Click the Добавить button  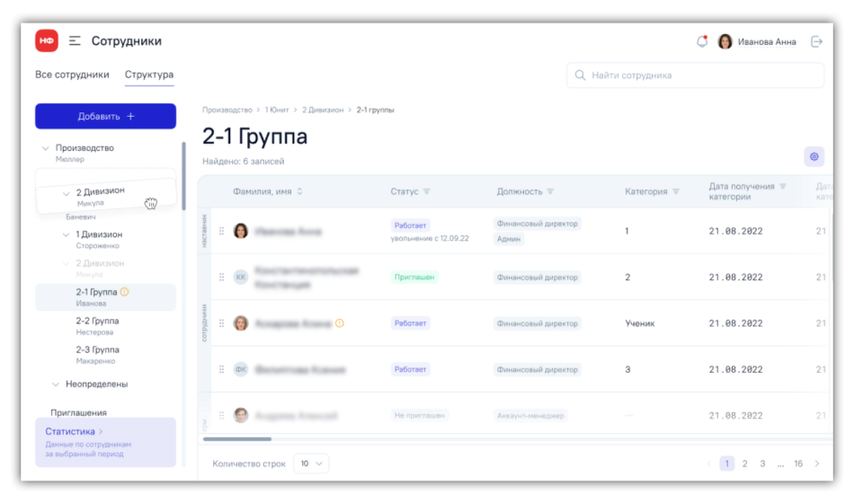[106, 117]
